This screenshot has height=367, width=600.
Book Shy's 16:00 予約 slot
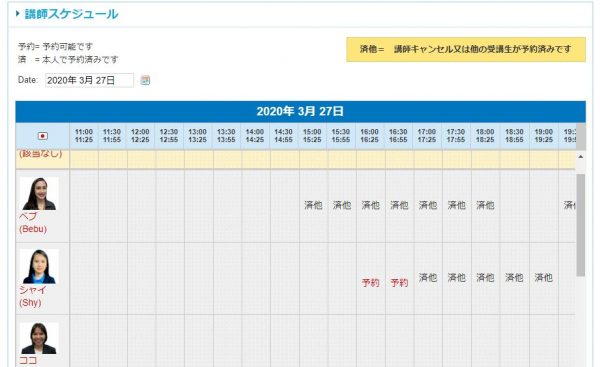[x=370, y=283]
